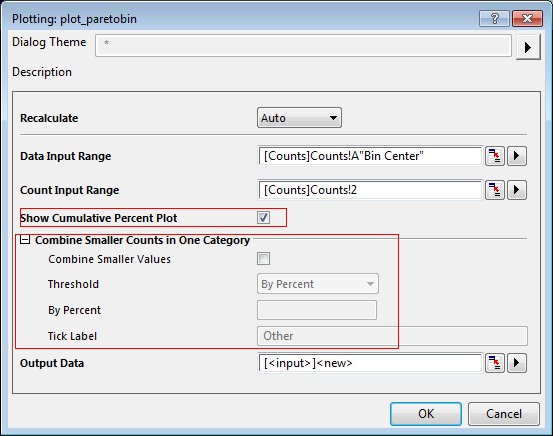
Task: Click the Dialog Theme text box
Action: (303, 45)
